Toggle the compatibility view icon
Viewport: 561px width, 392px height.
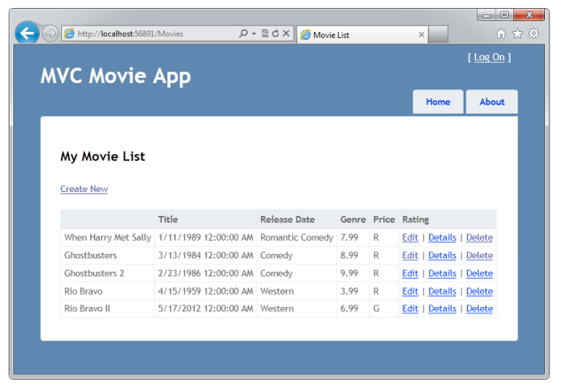(265, 35)
